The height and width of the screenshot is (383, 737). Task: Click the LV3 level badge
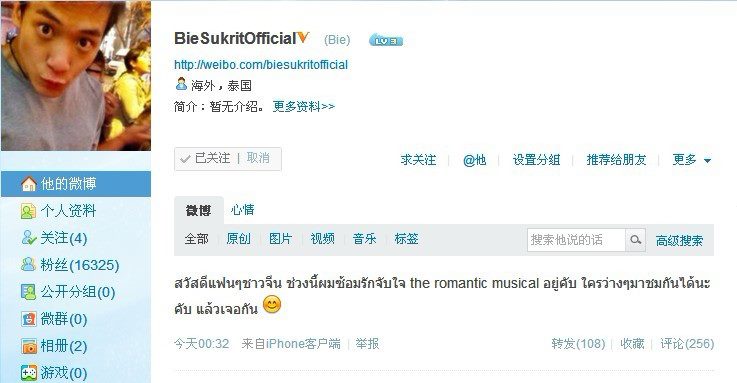[386, 41]
